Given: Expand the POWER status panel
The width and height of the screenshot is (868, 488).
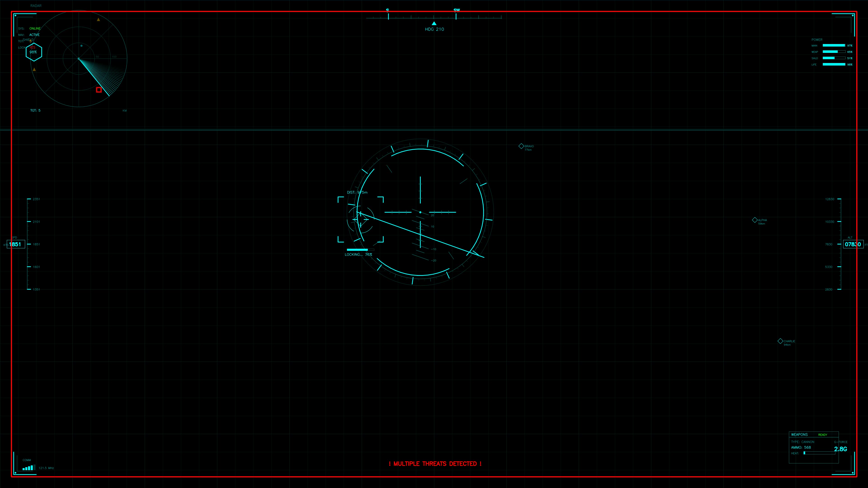Looking at the screenshot, I should [817, 39].
